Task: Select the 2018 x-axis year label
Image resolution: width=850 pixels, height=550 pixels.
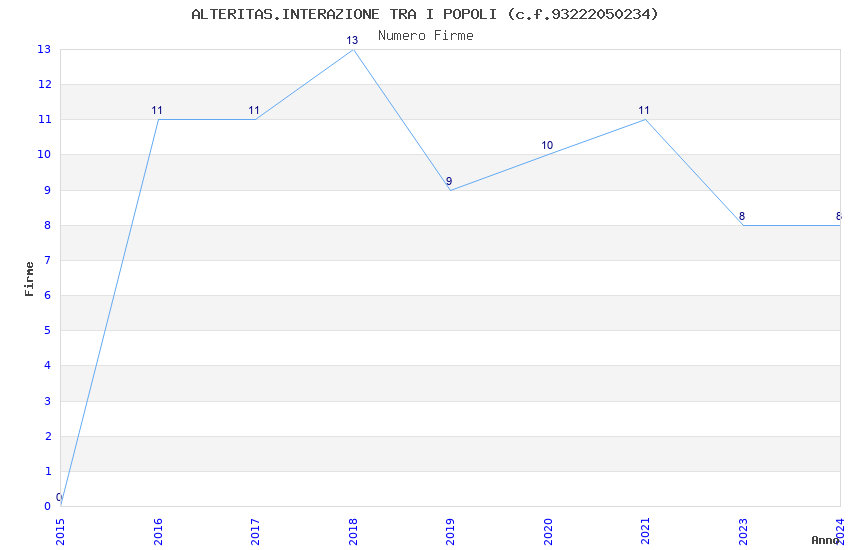Action: pyautogui.click(x=353, y=532)
